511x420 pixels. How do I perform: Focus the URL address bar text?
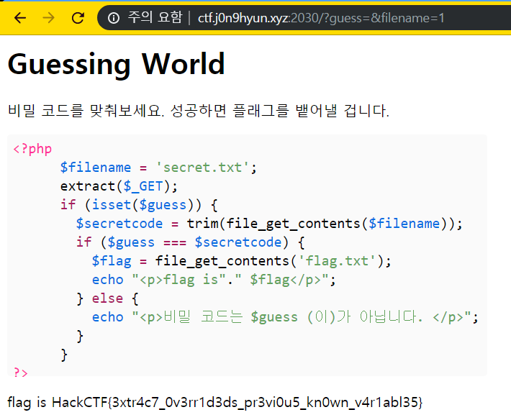321,18
